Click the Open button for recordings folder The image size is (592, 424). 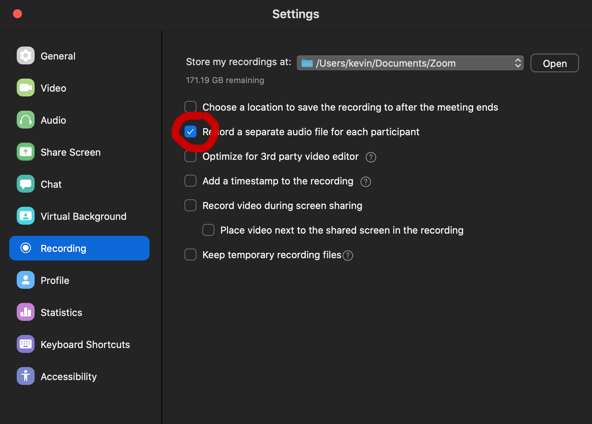point(554,63)
